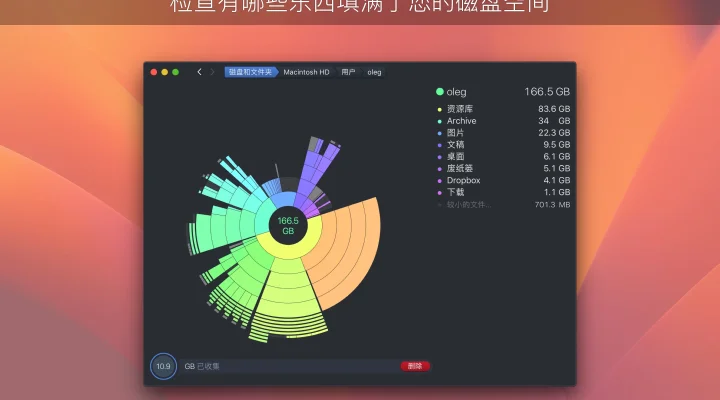The width and height of the screenshot is (720, 400).
Task: Click the 22.3 GB value
Action: tap(554, 133)
